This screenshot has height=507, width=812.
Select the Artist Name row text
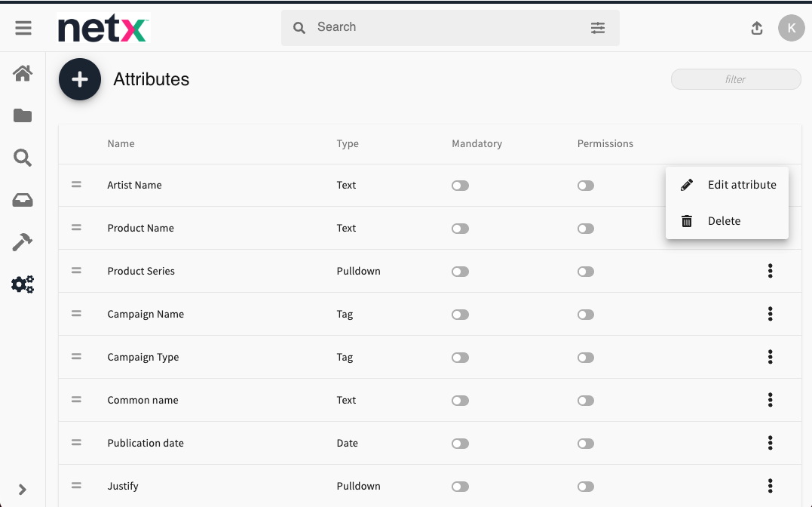click(135, 185)
